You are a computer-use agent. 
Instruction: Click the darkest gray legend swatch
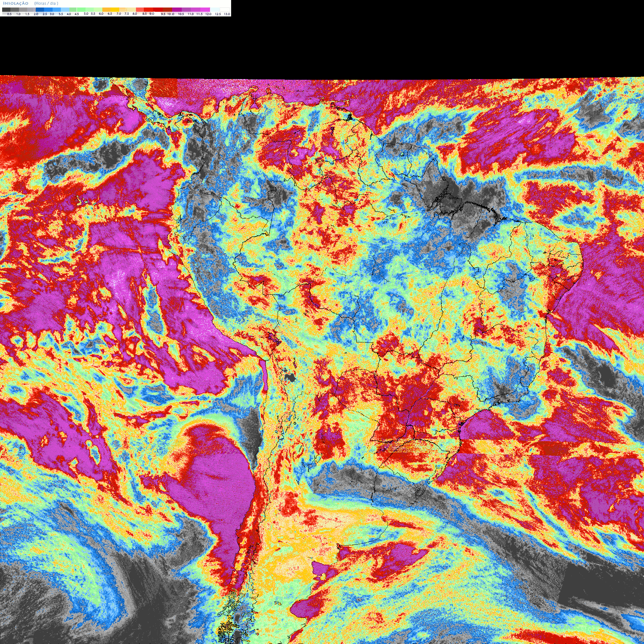(6, 10)
